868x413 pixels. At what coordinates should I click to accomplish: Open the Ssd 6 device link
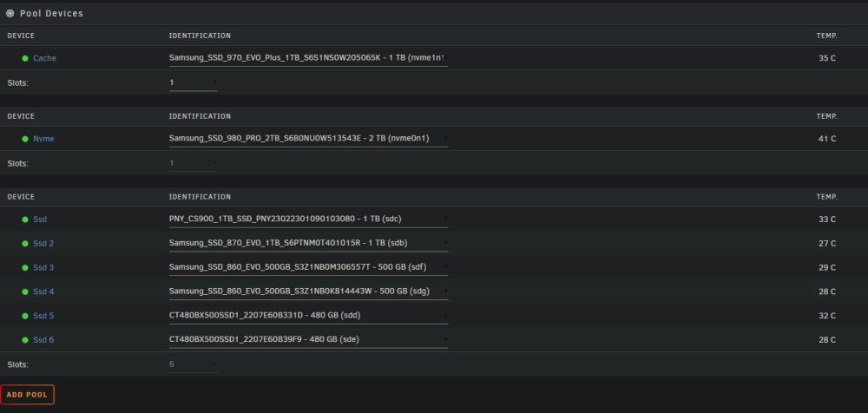(43, 340)
